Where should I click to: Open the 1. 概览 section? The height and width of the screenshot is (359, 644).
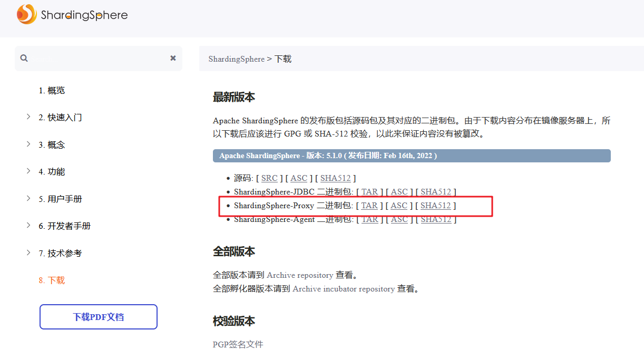tap(52, 91)
